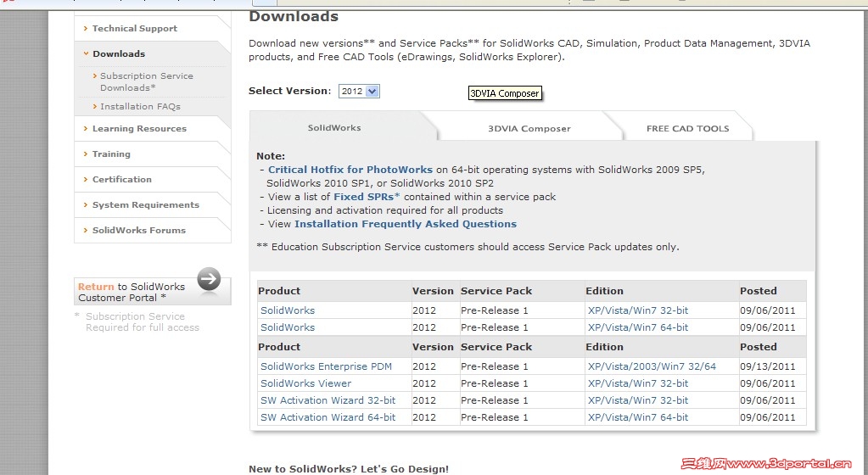Screen dimensions: 868x475
Task: Open the Fixed SPRs list link
Action: click(x=367, y=197)
